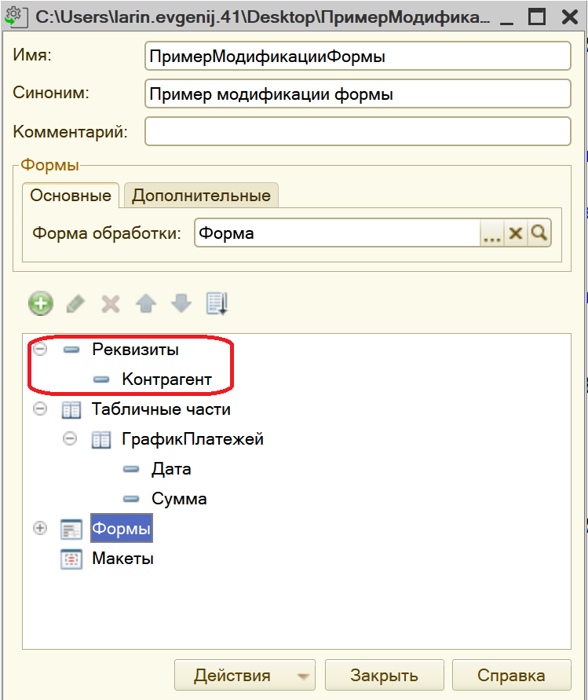
Task: Expand the Формы tree node
Action: coord(40,528)
